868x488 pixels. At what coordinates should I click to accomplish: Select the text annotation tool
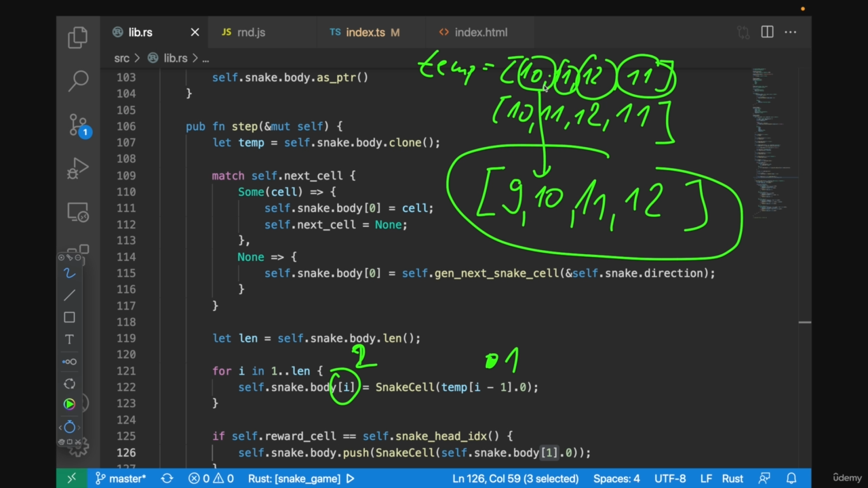coord(69,339)
